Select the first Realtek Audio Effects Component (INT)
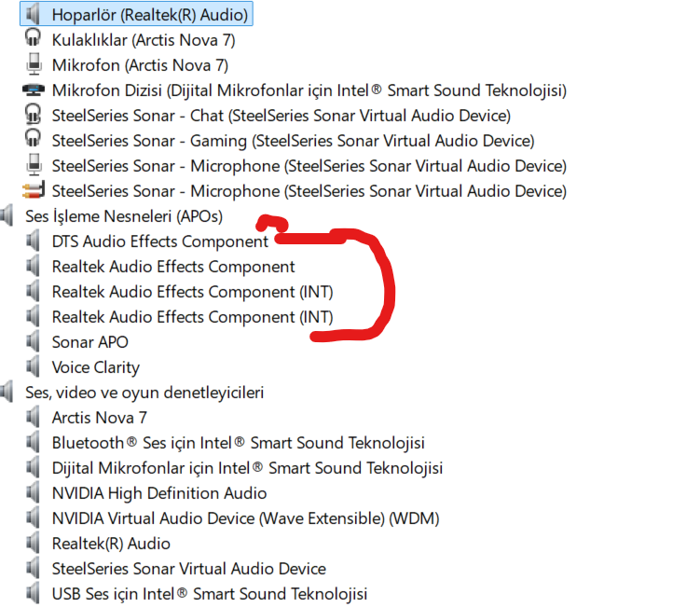 pyautogui.click(x=192, y=292)
